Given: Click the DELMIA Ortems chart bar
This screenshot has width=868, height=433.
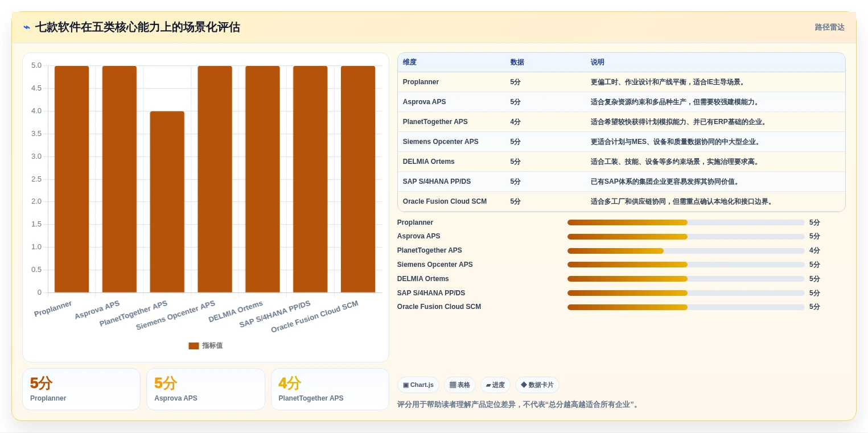Looking at the screenshot, I should (x=262, y=179).
